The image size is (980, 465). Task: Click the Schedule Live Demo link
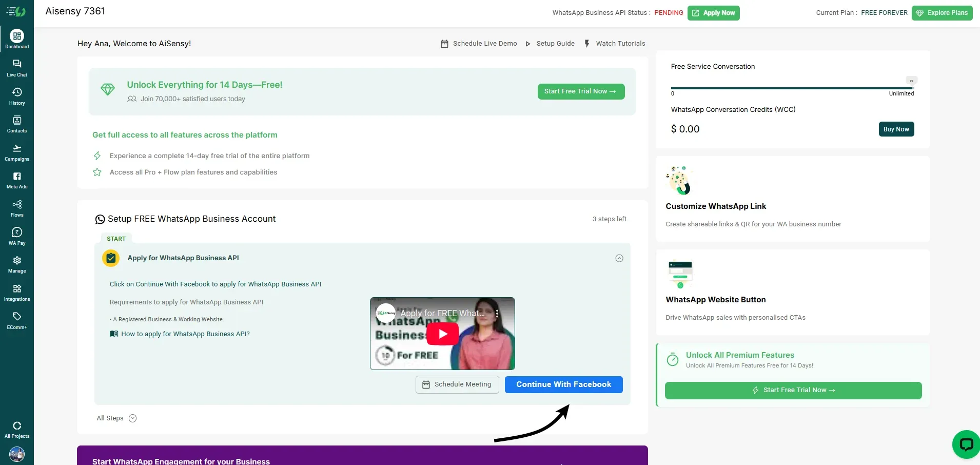click(479, 44)
